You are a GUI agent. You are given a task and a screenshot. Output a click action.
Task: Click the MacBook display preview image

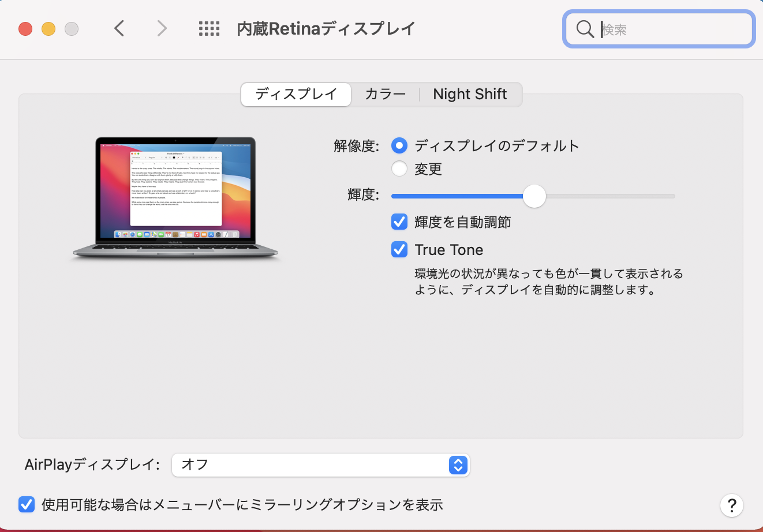coord(175,197)
